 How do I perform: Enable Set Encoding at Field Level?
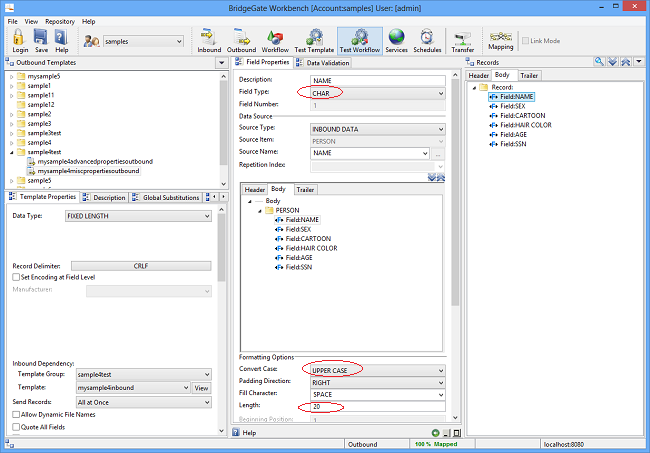[16, 277]
